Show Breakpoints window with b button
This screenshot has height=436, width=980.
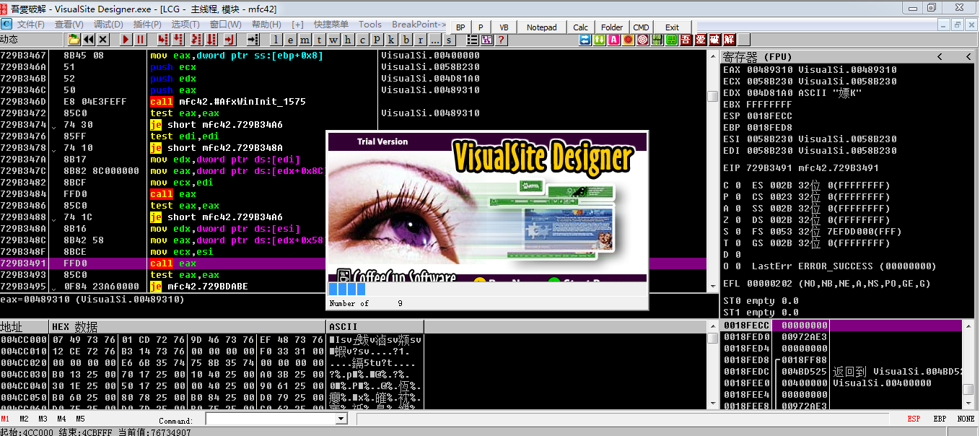click(406, 40)
